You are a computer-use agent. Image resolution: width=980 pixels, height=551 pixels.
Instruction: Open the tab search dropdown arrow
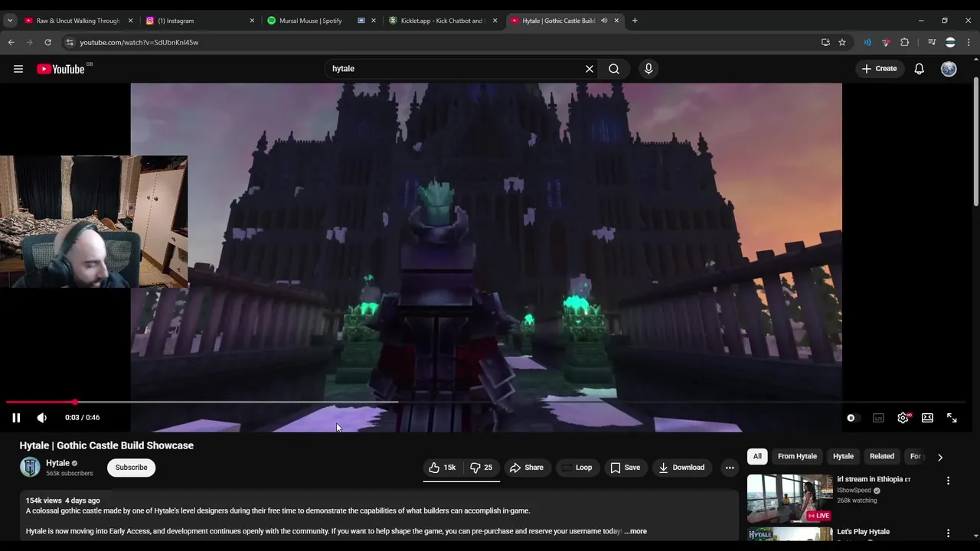click(10, 21)
